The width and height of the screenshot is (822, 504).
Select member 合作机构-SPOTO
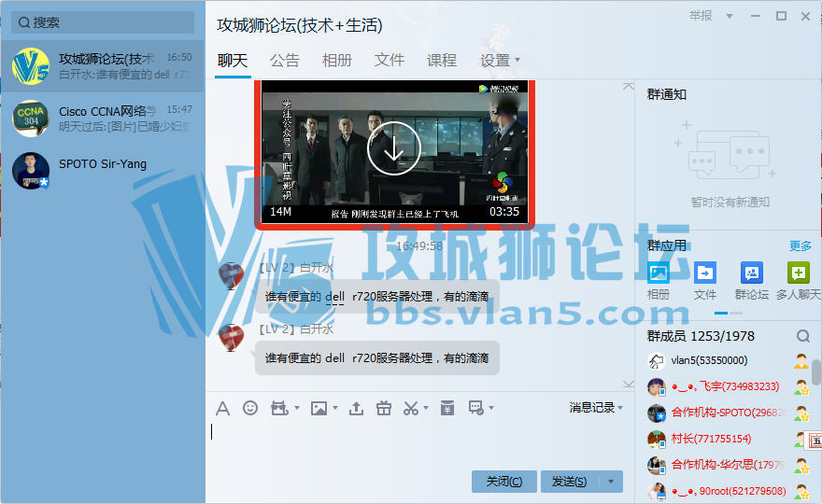(x=729, y=413)
